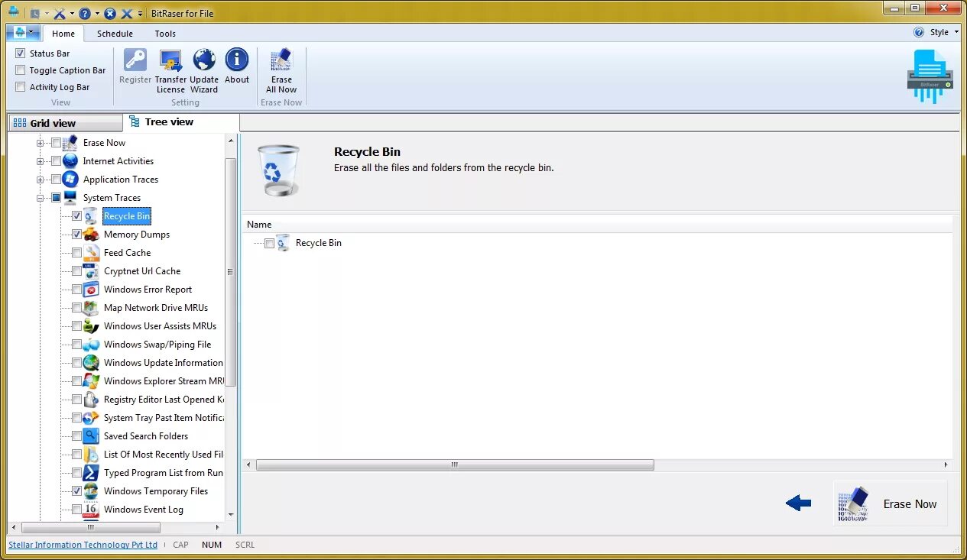Uncheck Recycle Bin in the tree
This screenshot has height=560, width=967.
point(76,216)
